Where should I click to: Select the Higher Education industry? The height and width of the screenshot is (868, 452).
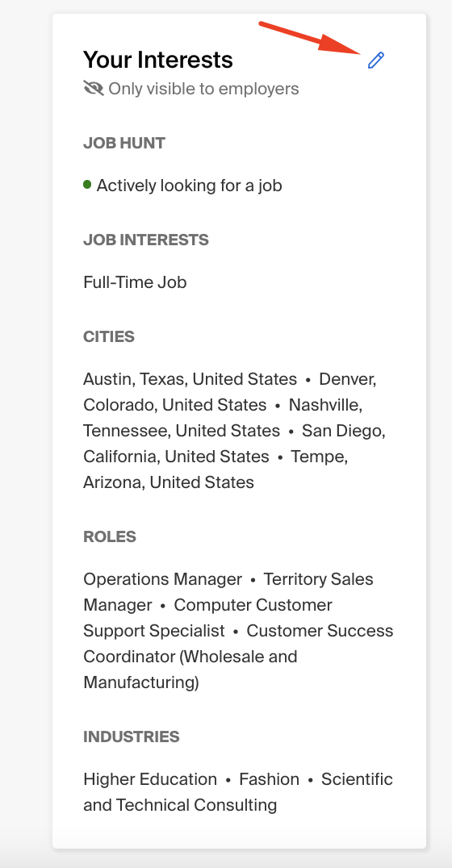(x=150, y=779)
